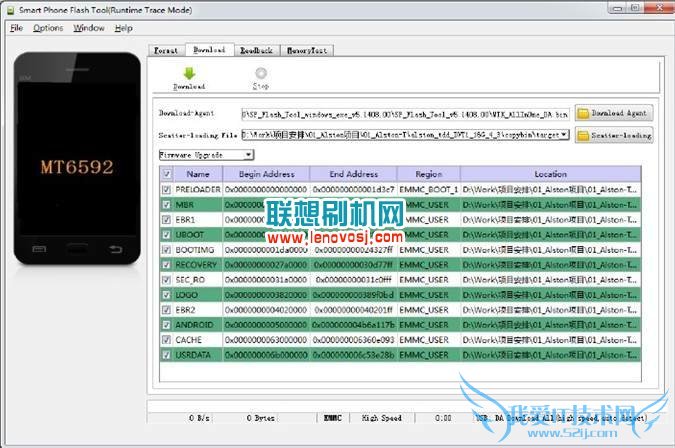Image resolution: width=675 pixels, height=448 pixels.
Task: Select the RECOVERY row name
Action: click(x=196, y=265)
